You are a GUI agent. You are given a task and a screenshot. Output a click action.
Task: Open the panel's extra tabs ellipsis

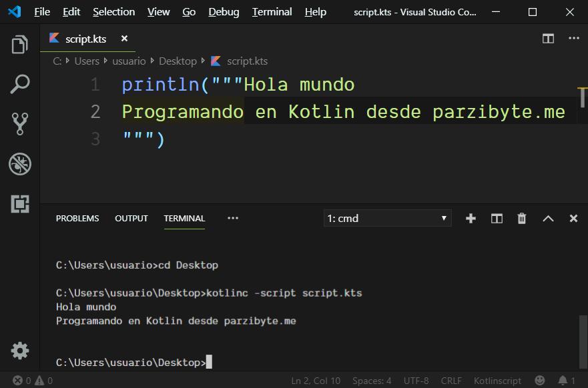point(233,218)
